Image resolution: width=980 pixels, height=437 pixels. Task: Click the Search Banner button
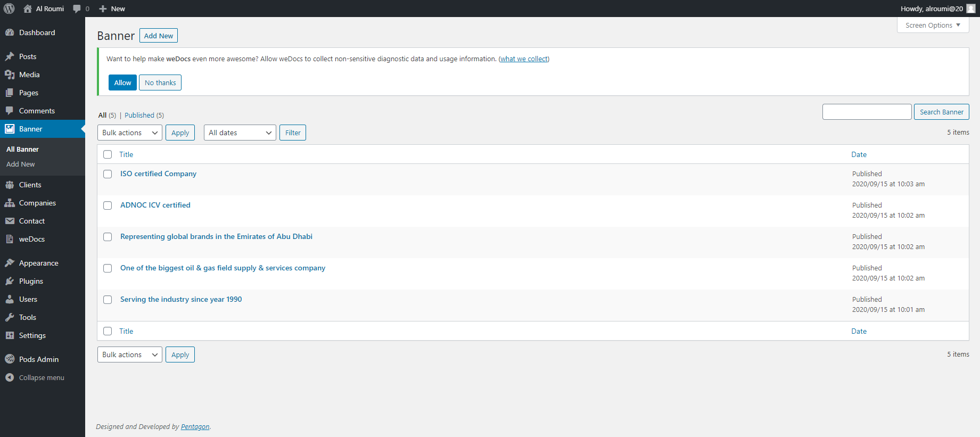(x=942, y=112)
